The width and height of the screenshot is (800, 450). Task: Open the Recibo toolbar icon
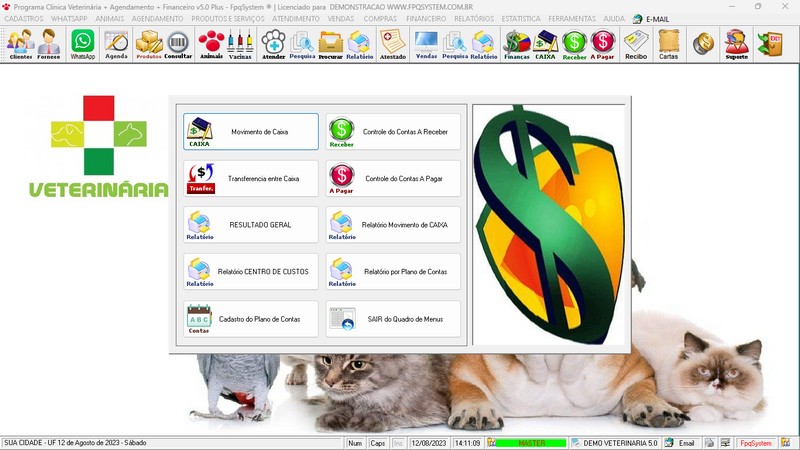pyautogui.click(x=636, y=44)
